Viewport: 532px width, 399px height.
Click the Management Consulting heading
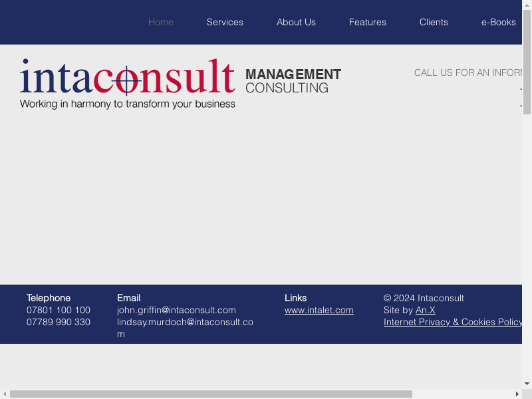(x=293, y=81)
